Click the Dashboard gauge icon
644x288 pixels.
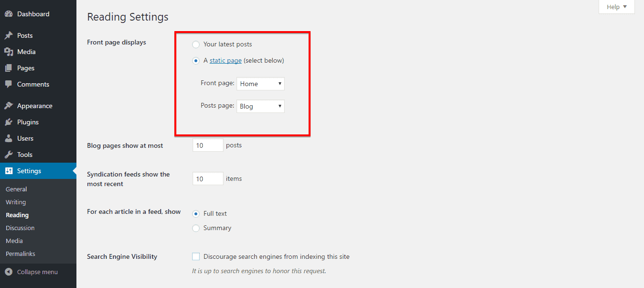click(9, 14)
